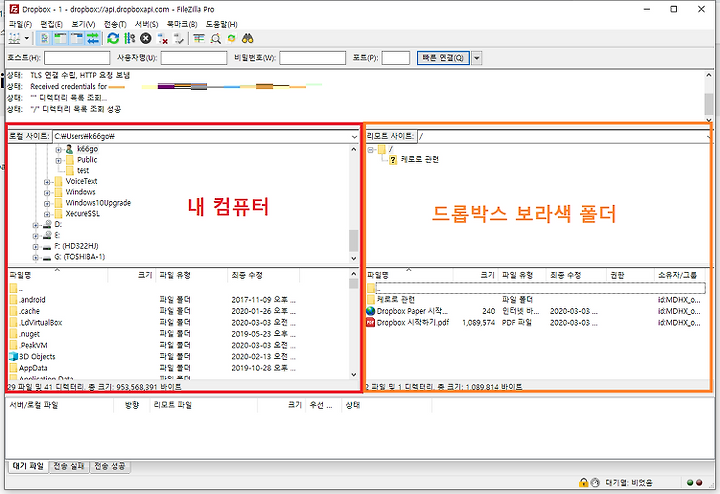Collapse the remote root / node
Screen dimensions: 720x494
[370, 150]
